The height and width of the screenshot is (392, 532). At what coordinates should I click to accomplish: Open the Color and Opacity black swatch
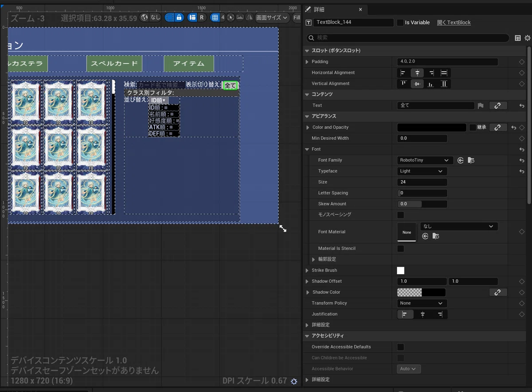click(432, 128)
